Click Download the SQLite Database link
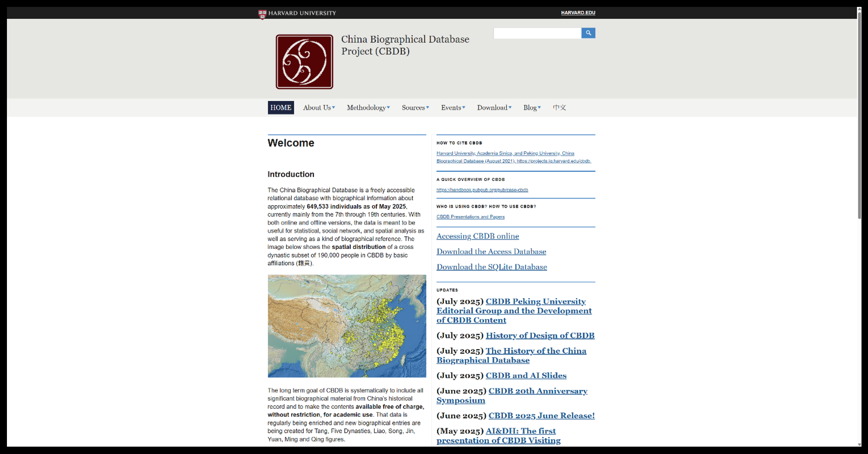The height and width of the screenshot is (454, 868). click(492, 267)
